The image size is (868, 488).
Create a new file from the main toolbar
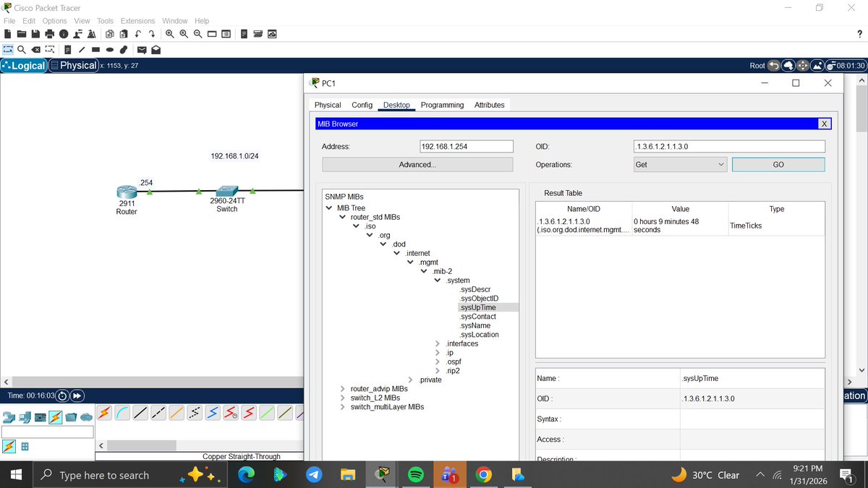[x=8, y=34]
